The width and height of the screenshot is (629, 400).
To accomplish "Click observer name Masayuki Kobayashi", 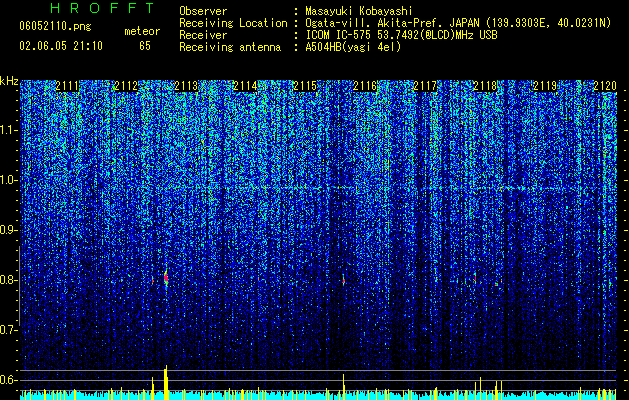I will 359,11.
